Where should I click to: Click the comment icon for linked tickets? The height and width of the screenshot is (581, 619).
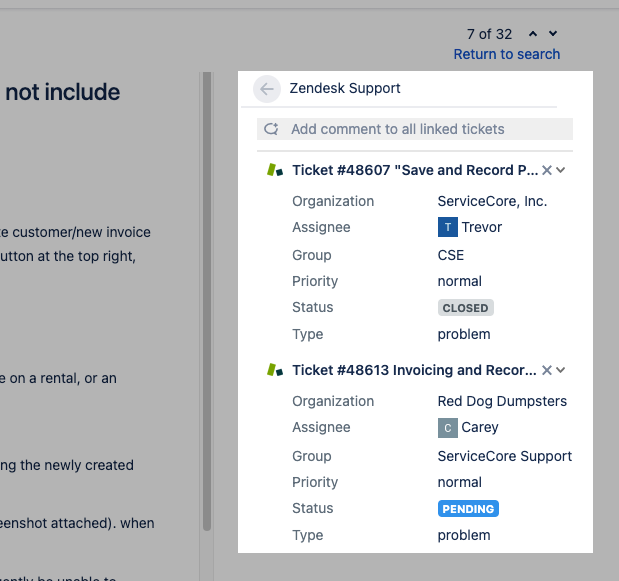coord(270,129)
